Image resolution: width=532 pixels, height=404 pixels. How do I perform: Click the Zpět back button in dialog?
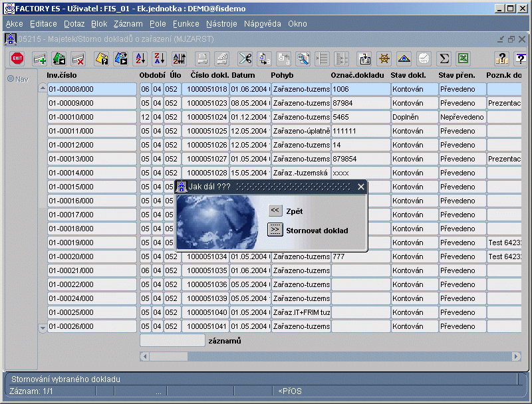(x=275, y=211)
